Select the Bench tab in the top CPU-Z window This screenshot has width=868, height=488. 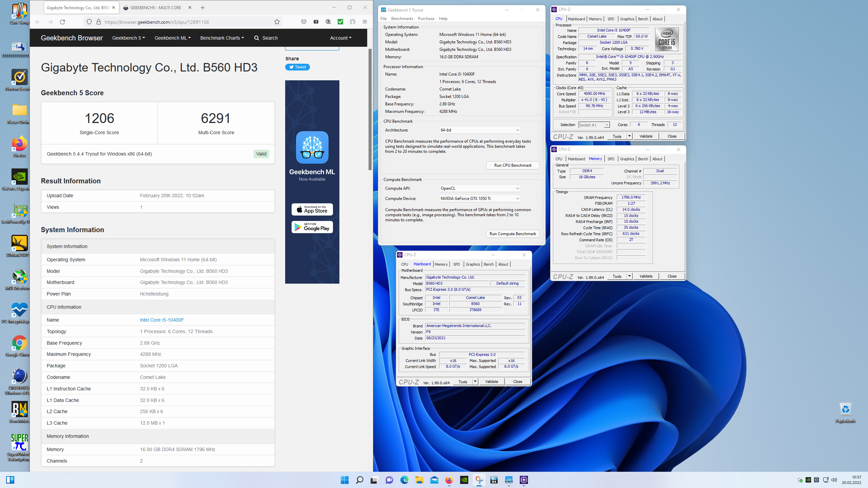(643, 19)
